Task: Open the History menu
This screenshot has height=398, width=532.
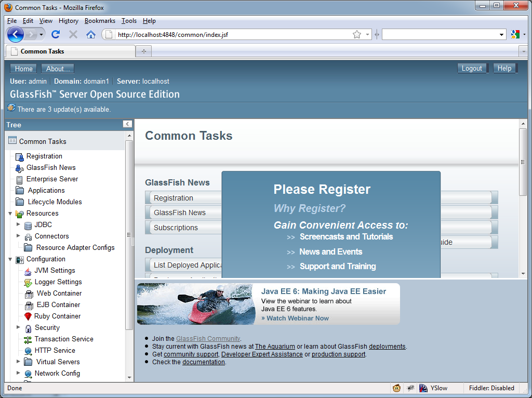Action: tap(69, 21)
